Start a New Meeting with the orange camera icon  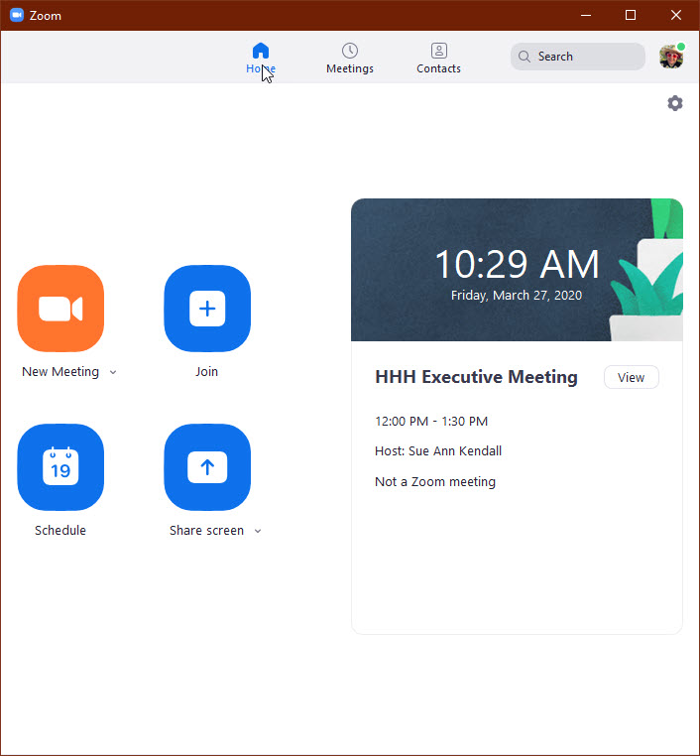click(60, 309)
